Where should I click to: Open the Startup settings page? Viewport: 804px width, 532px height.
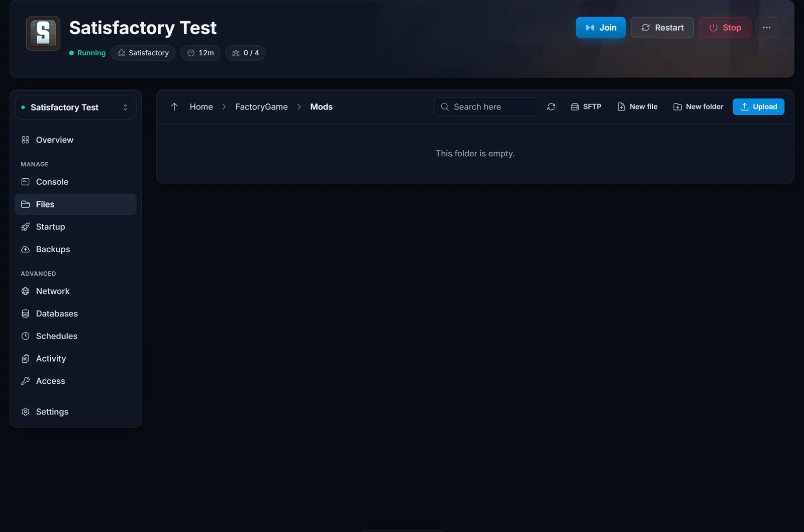click(75, 227)
